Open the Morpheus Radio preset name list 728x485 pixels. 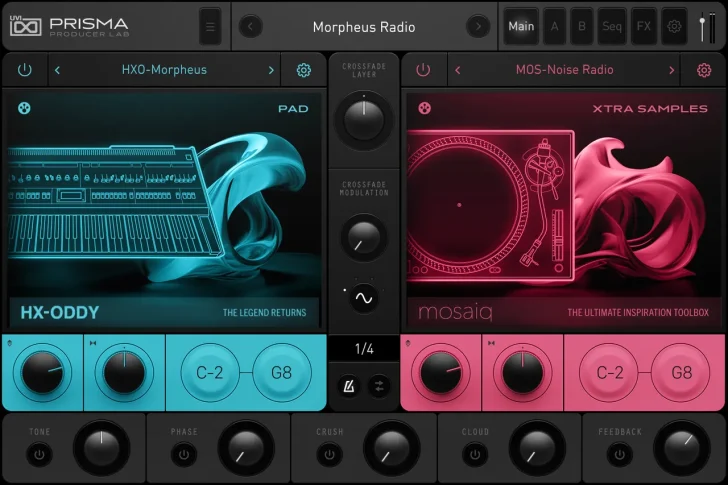[x=363, y=27]
